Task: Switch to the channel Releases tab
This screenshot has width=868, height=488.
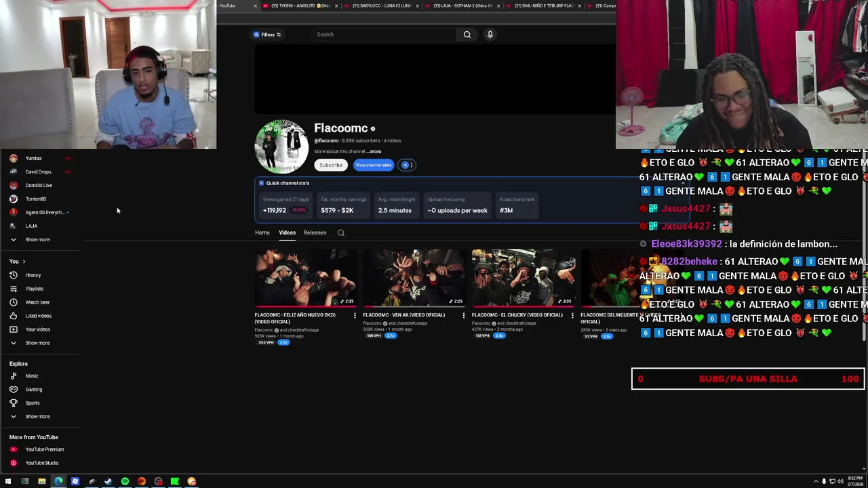Action: tap(315, 232)
